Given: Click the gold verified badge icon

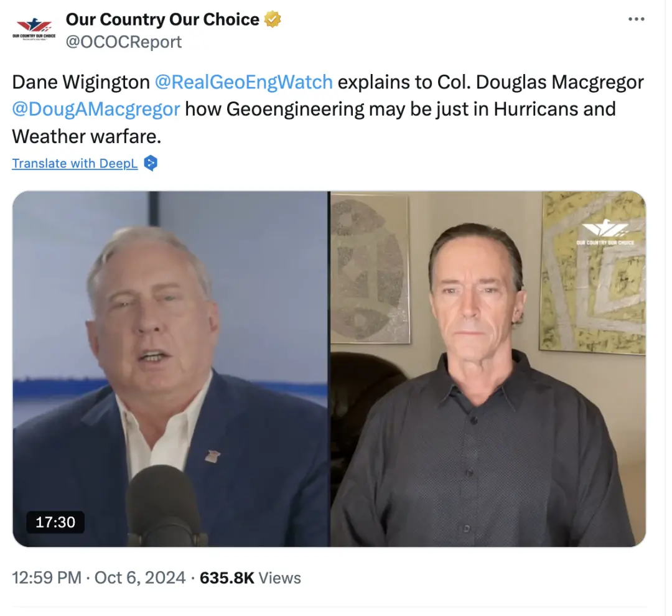Looking at the screenshot, I should [x=273, y=19].
